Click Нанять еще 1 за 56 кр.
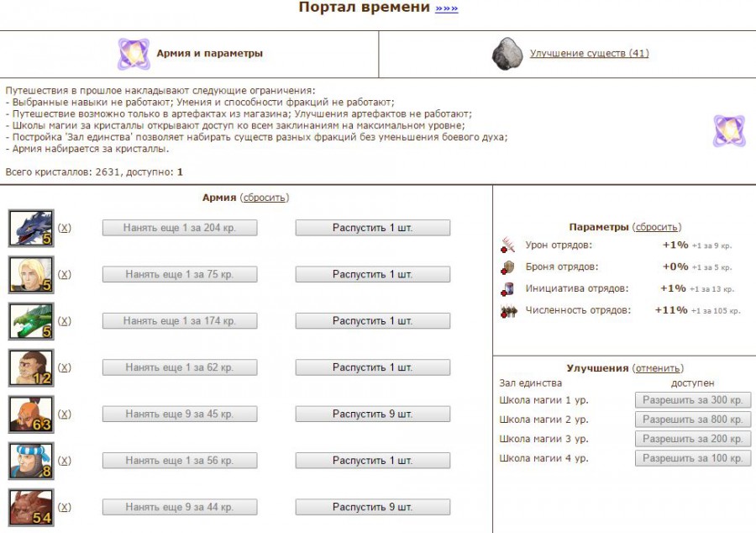This screenshot has height=533, width=756. [x=180, y=460]
